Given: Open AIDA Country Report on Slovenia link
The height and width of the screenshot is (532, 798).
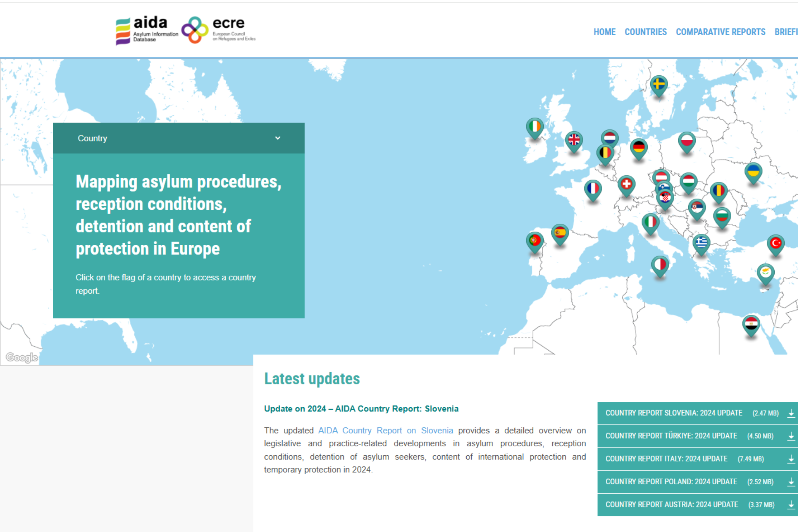Looking at the screenshot, I should click(x=385, y=430).
